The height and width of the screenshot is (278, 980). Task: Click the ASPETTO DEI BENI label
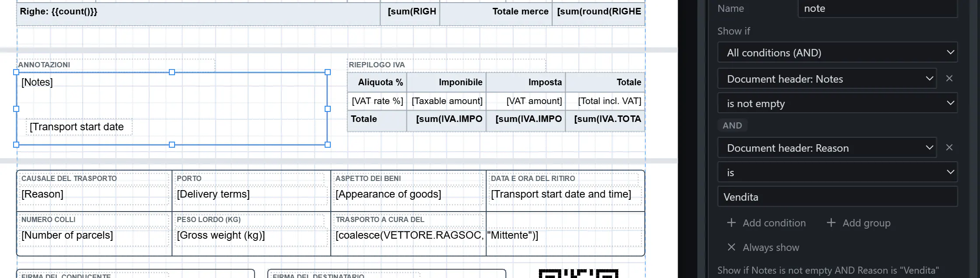[x=368, y=178]
